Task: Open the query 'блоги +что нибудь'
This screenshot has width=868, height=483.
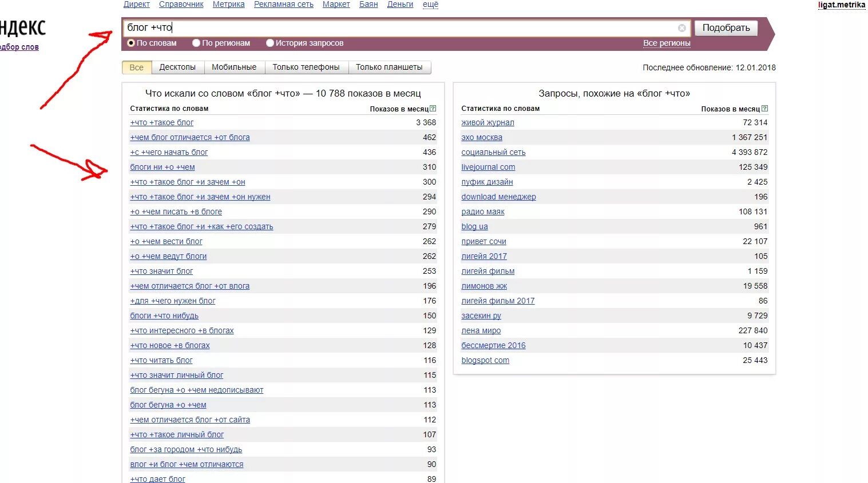Action: pos(164,316)
